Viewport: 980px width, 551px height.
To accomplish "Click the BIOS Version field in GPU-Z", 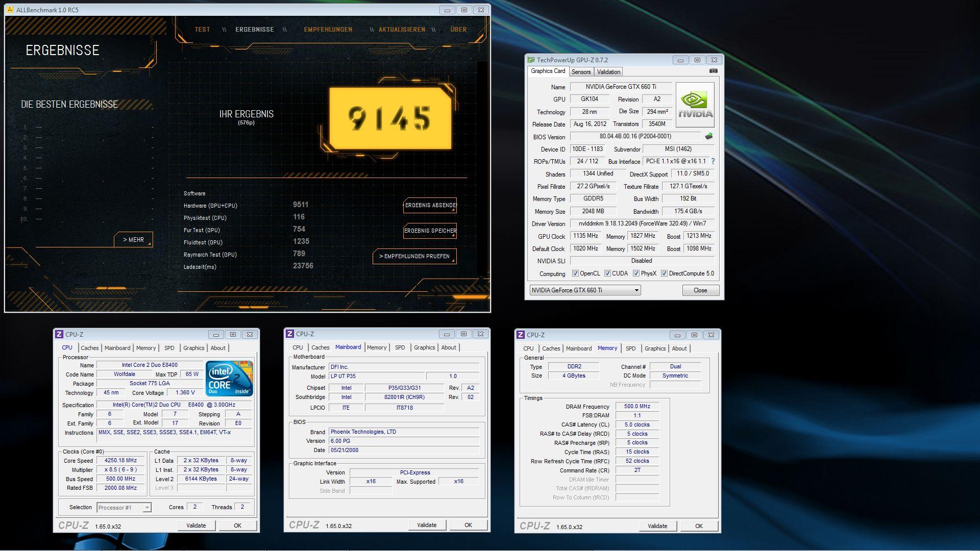I will coord(635,136).
